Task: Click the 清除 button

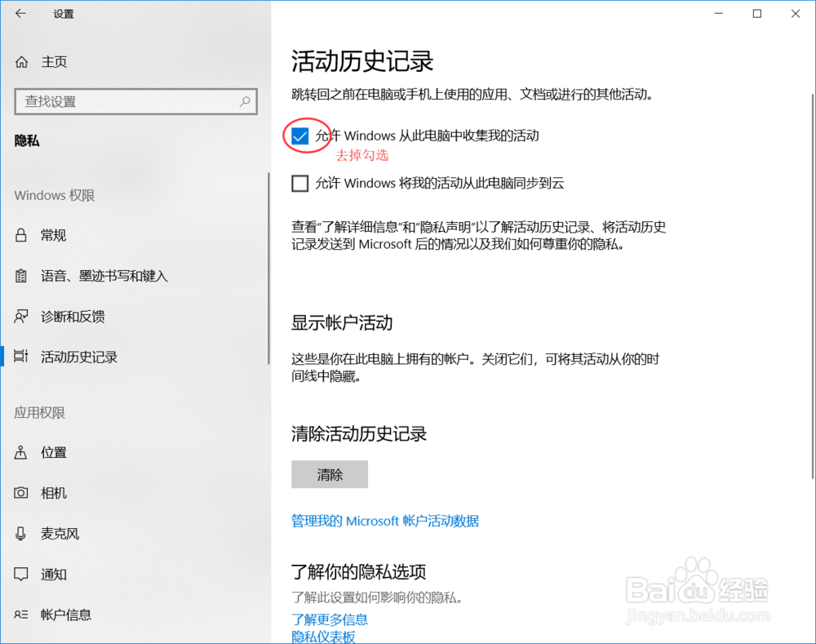Action: (x=330, y=474)
